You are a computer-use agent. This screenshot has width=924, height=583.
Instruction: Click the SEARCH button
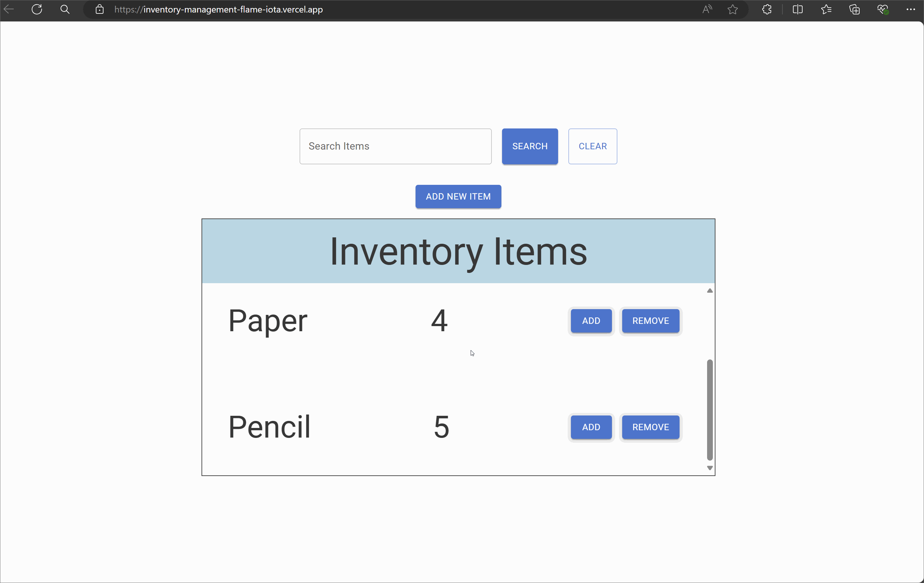(530, 146)
